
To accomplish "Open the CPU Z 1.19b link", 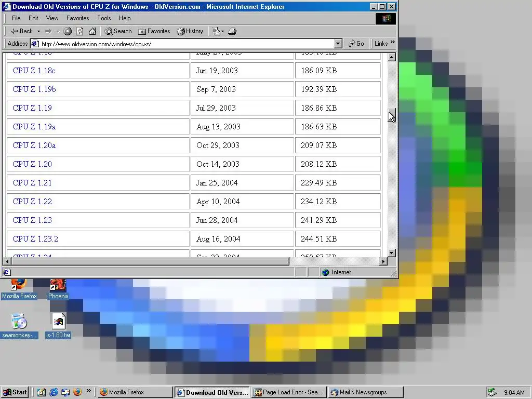I will tap(34, 89).
